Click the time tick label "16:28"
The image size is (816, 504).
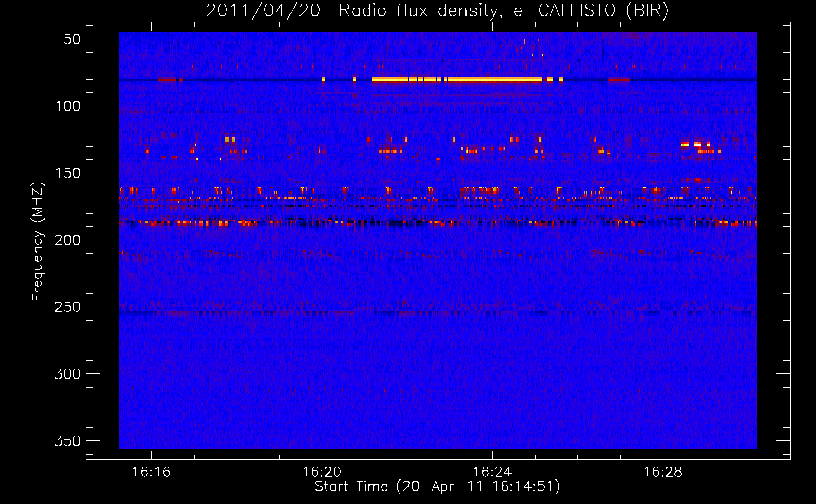(x=663, y=472)
